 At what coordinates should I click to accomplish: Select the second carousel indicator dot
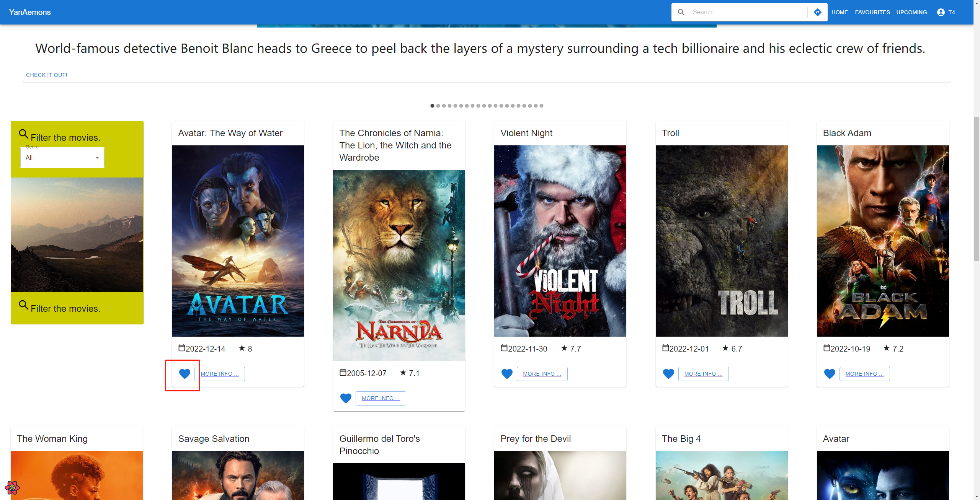[438, 106]
